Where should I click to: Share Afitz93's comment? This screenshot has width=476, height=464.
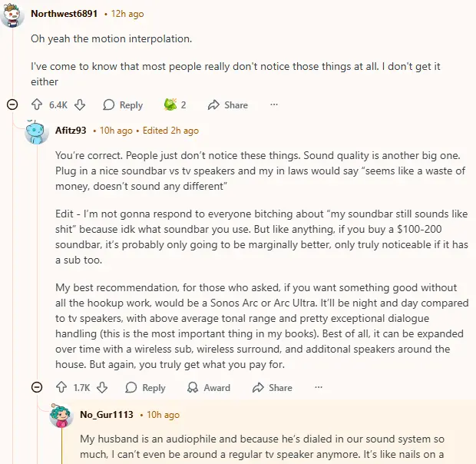click(272, 388)
